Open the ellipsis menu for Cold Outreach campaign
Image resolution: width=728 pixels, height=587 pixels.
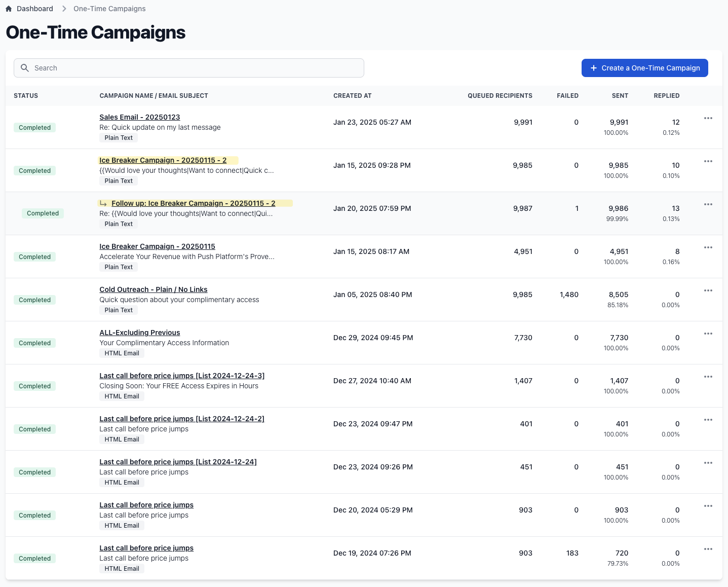(x=708, y=290)
